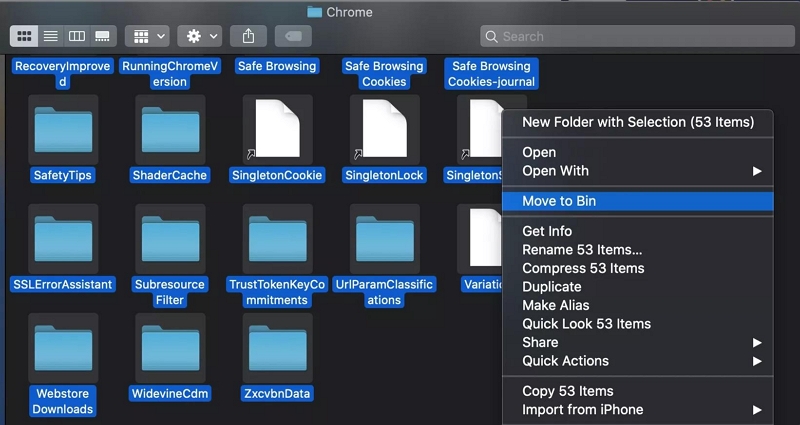This screenshot has width=800, height=425.
Task: Expand the Share submenu
Action: 638,342
